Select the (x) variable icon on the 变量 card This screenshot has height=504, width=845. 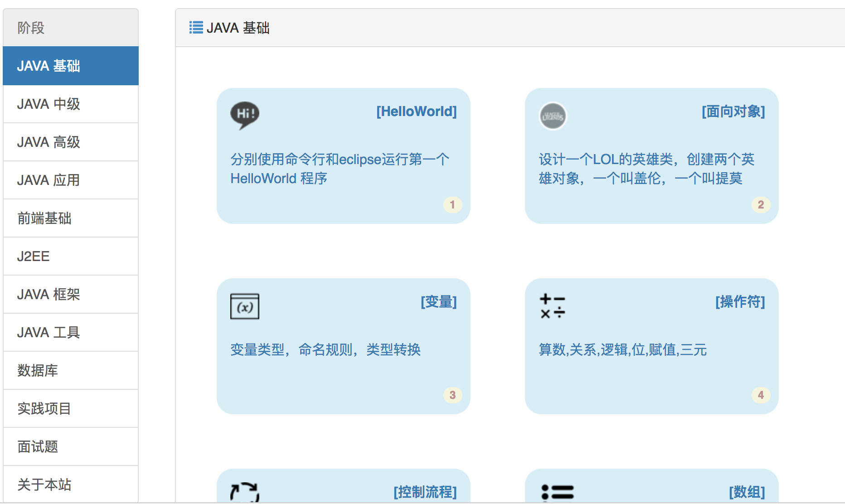[x=244, y=306]
